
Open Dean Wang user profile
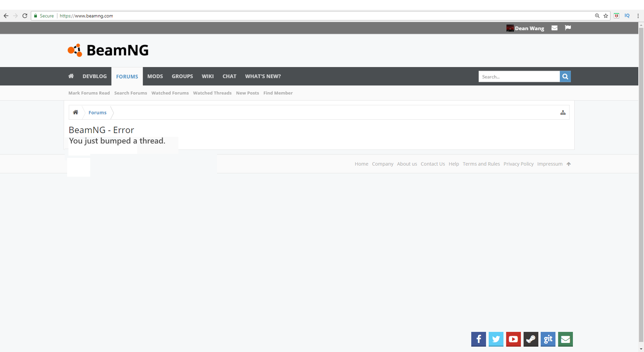529,28
